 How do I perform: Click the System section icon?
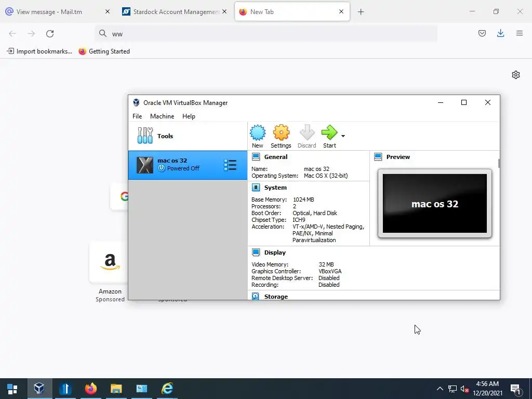coord(256,187)
